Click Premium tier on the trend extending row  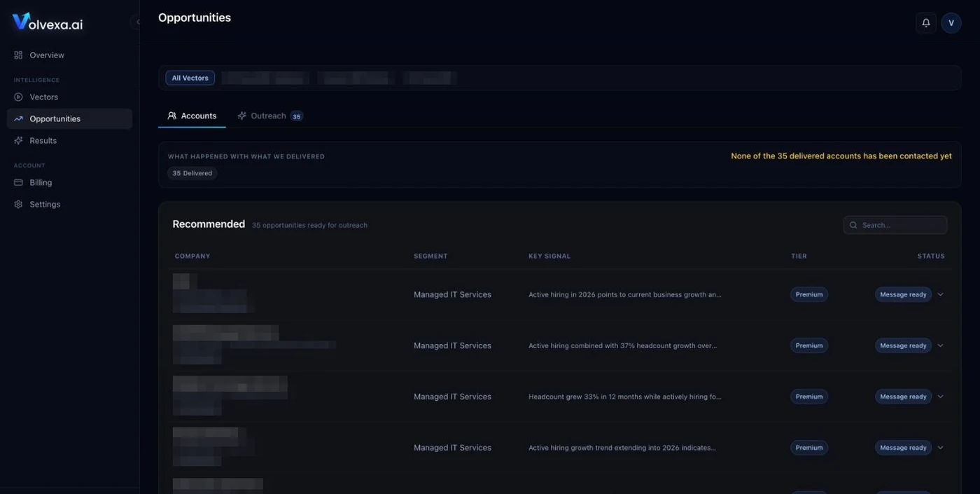tap(809, 448)
